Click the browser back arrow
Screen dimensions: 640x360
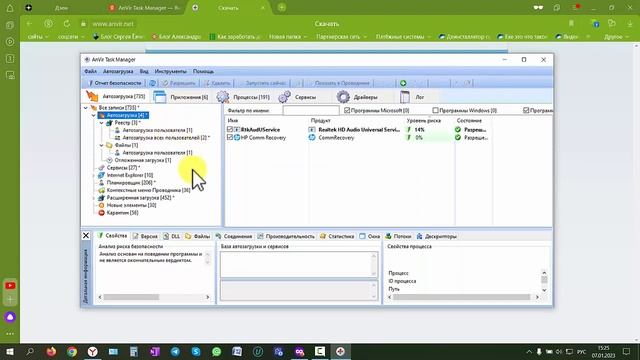tap(29, 24)
